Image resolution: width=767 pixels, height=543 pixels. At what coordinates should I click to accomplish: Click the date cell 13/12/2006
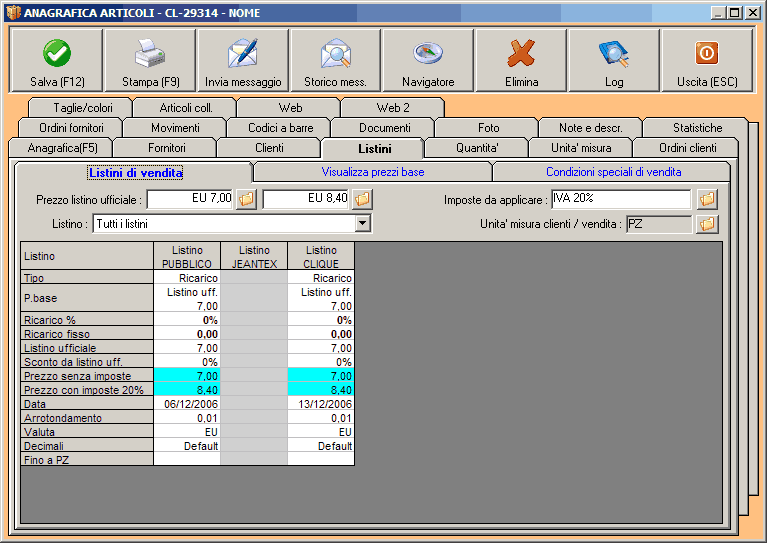(x=321, y=404)
